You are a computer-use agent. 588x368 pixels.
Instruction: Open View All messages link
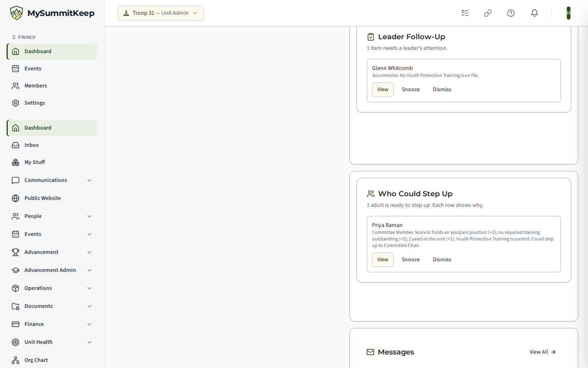[543, 352]
